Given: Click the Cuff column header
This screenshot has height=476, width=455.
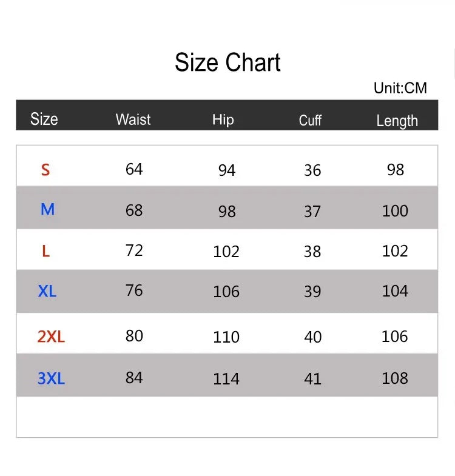Looking at the screenshot, I should point(310,120).
